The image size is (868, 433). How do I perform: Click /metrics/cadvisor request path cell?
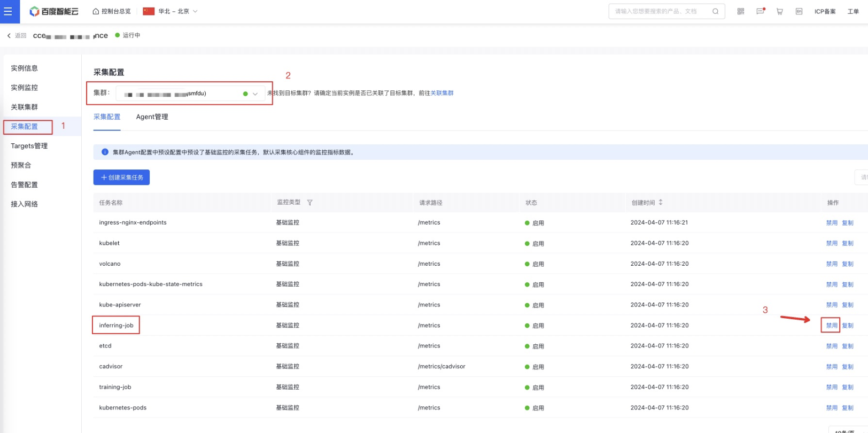coord(441,367)
